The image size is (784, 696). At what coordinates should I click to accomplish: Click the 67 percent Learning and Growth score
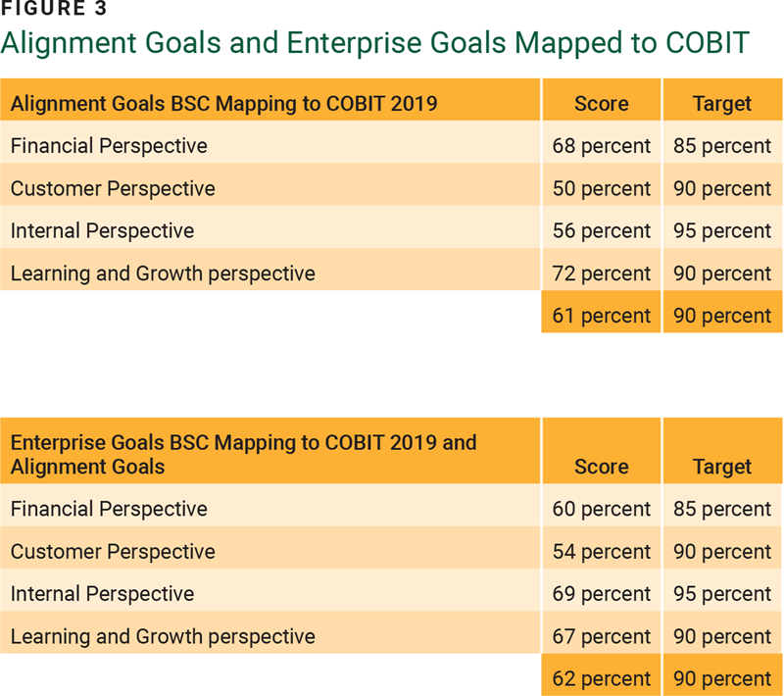(x=601, y=636)
